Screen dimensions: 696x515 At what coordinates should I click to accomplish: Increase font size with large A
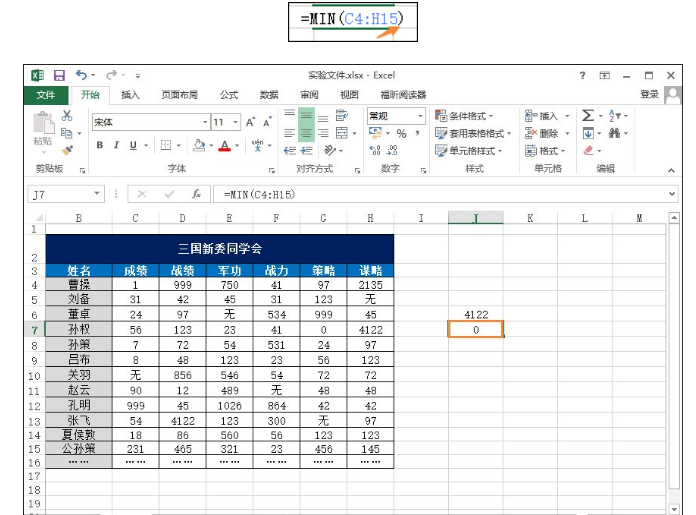[251, 122]
